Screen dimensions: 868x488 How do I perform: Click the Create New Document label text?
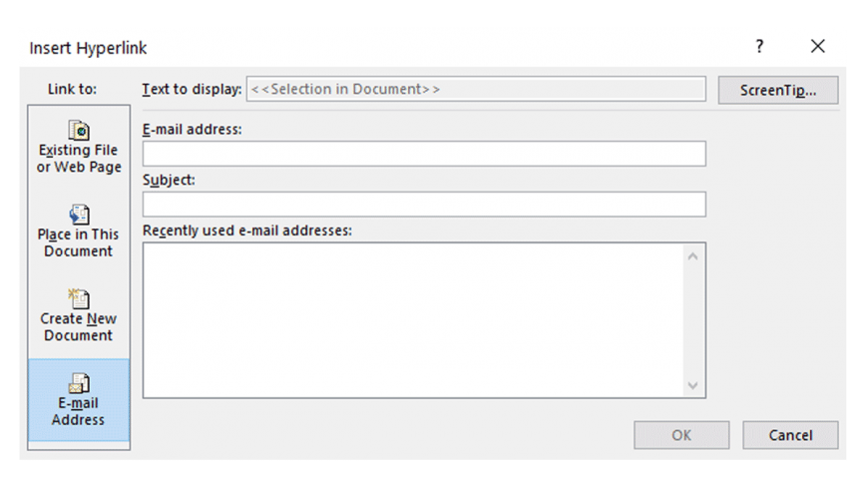coord(78,326)
